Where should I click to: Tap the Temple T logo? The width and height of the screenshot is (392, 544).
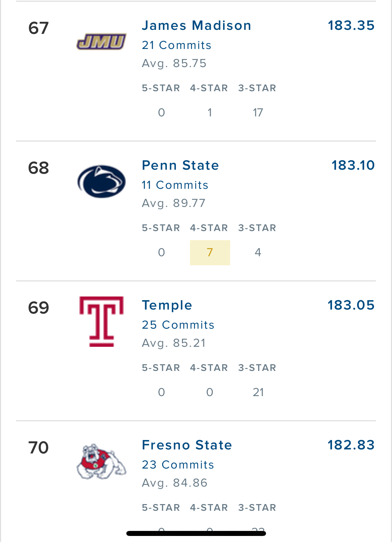[102, 321]
